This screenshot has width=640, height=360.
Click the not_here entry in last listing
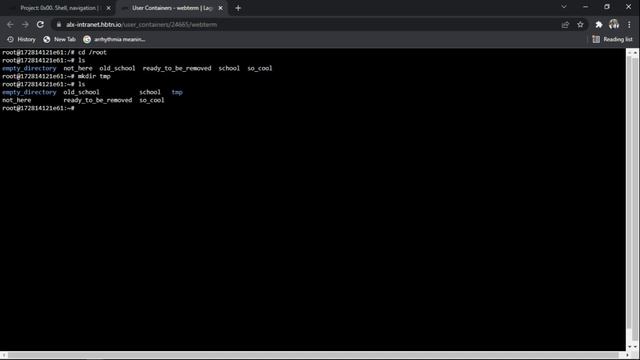click(x=17, y=100)
